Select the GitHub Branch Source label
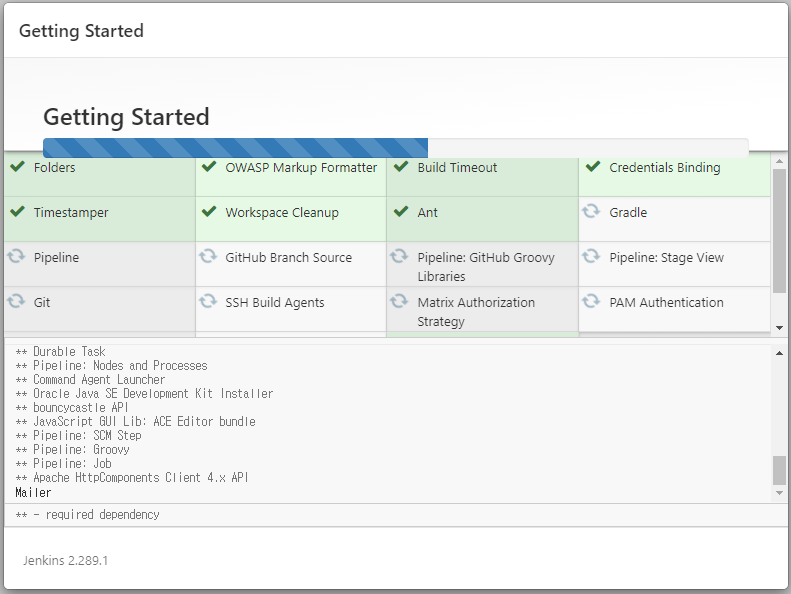The image size is (791, 594). point(289,257)
